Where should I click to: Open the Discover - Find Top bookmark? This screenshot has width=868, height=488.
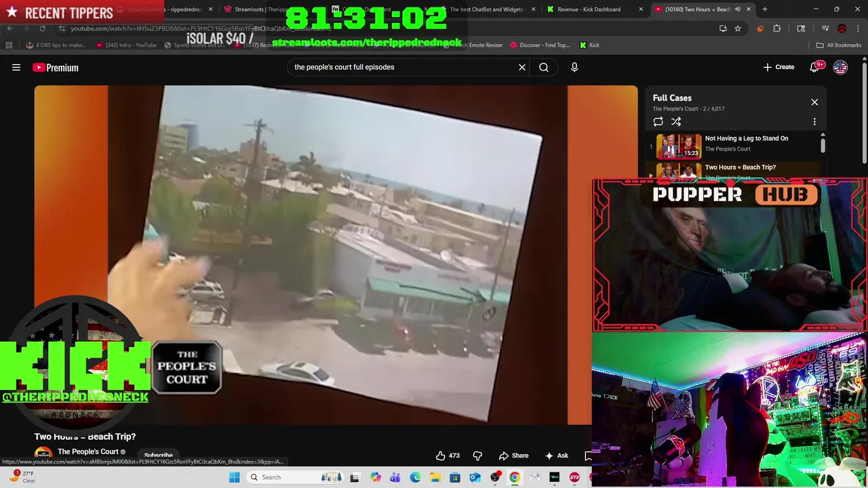[540, 45]
